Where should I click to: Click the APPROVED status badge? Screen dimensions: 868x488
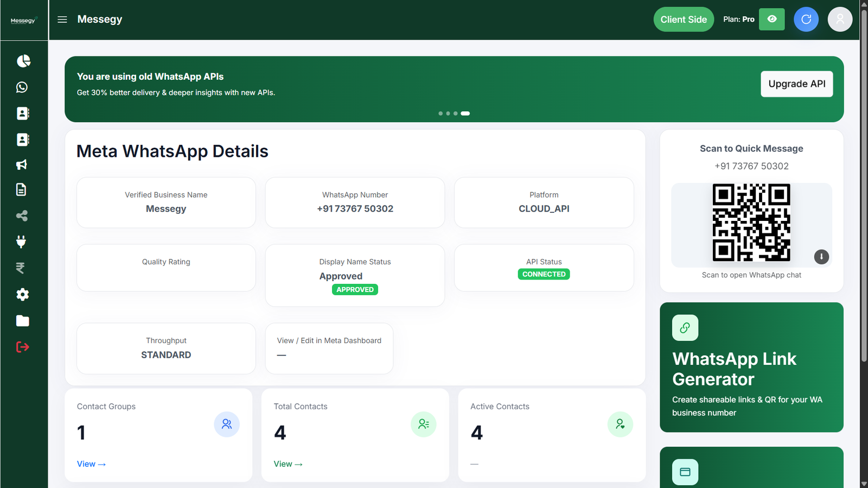355,290
